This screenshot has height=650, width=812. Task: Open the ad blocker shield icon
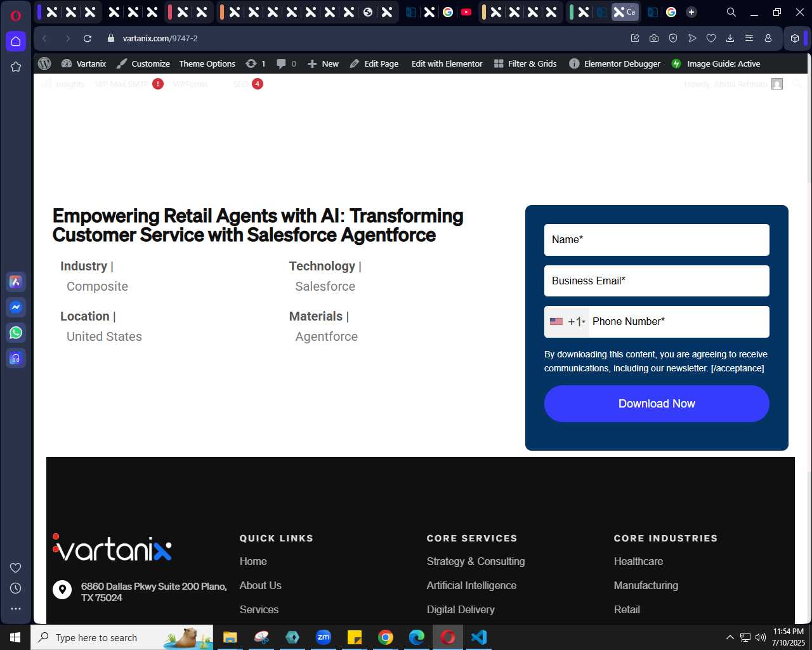[673, 39]
